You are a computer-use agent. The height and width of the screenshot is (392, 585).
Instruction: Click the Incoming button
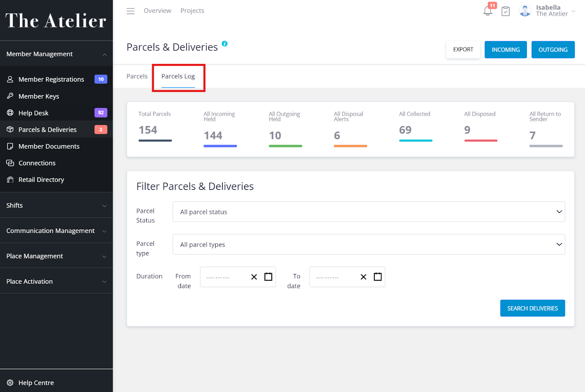click(505, 50)
